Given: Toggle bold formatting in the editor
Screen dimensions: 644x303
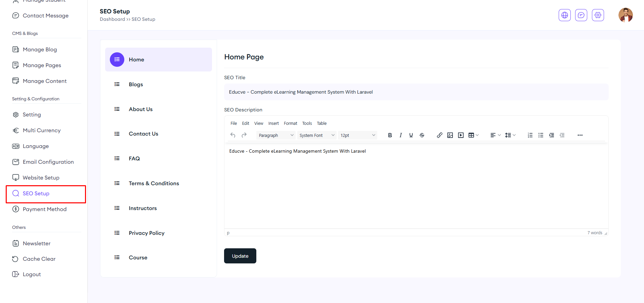Looking at the screenshot, I should coord(390,135).
